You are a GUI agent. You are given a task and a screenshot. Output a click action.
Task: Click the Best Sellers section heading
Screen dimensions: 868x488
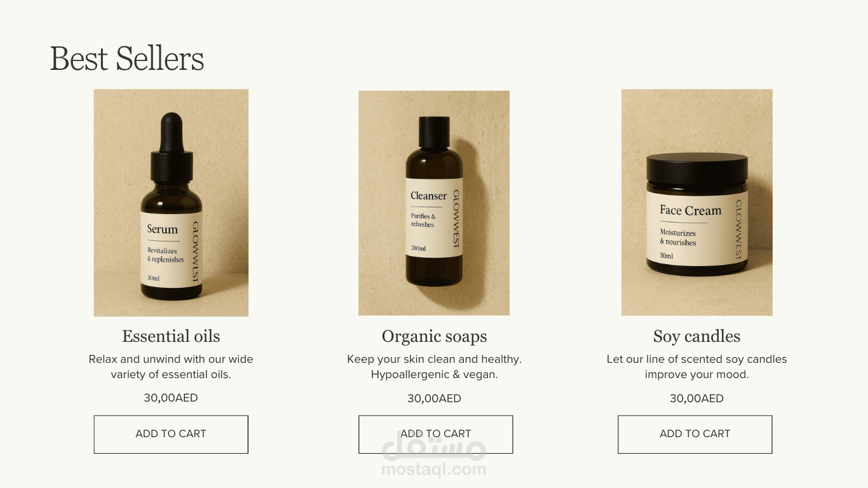coord(127,58)
